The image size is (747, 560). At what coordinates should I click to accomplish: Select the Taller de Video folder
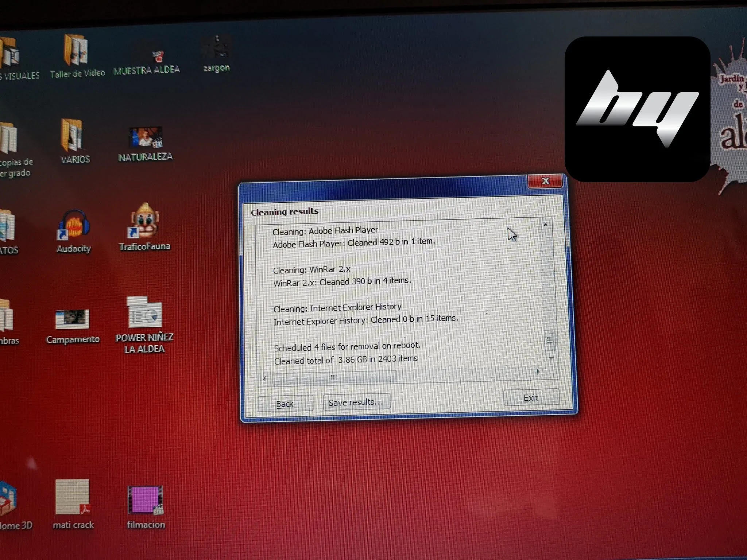(76, 51)
